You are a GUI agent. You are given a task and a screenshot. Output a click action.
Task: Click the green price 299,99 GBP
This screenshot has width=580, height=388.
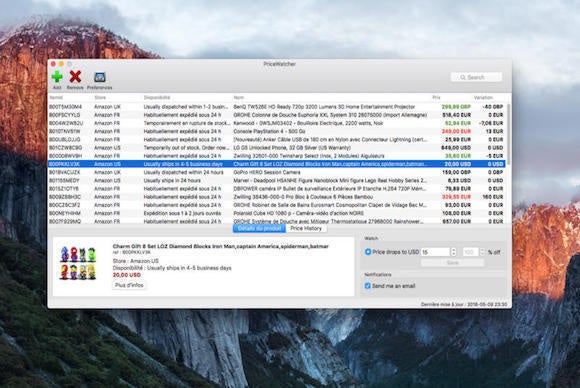tap(456, 107)
